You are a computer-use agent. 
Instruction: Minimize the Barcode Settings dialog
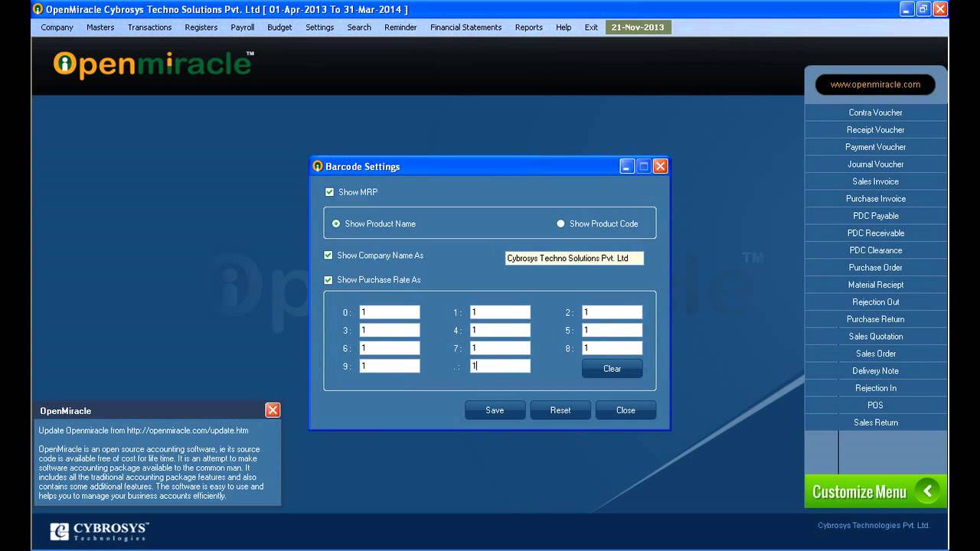pyautogui.click(x=627, y=166)
